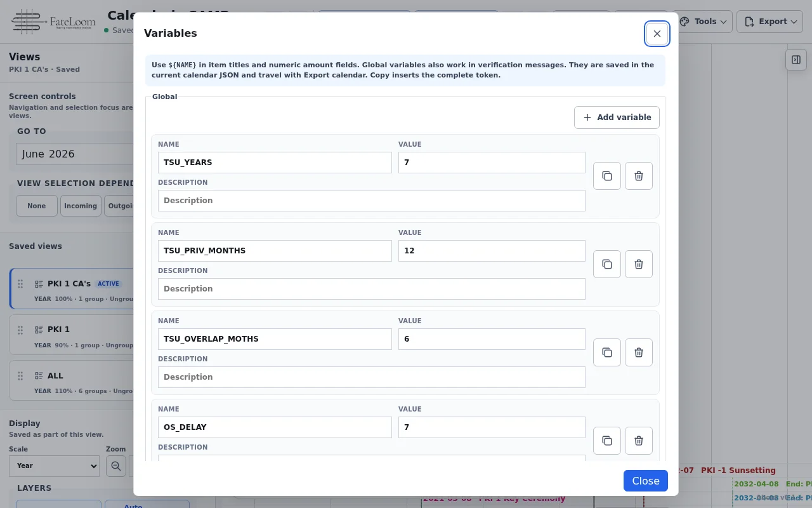
Task: Open the Scale dropdown set to Year
Action: tap(55, 466)
